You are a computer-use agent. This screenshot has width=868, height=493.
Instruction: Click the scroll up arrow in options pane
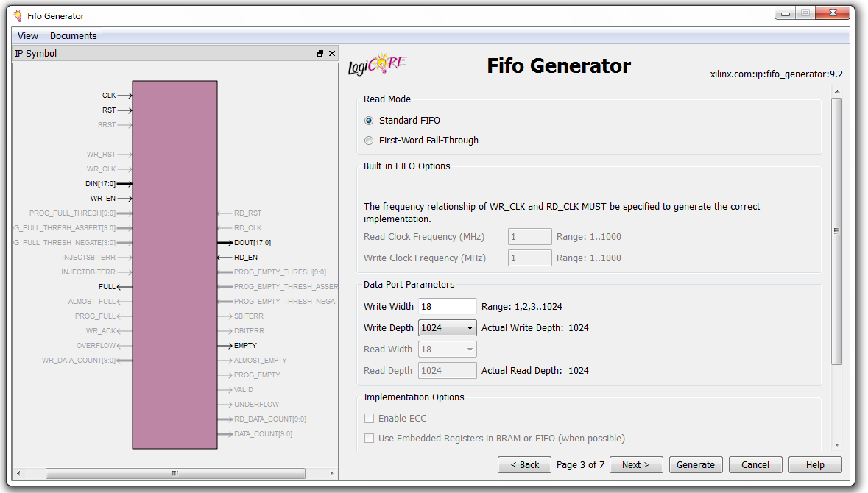[x=837, y=91]
